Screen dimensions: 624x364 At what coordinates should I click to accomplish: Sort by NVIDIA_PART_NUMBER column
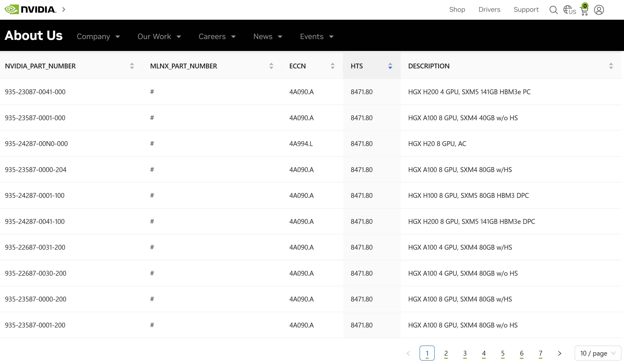tap(132, 66)
